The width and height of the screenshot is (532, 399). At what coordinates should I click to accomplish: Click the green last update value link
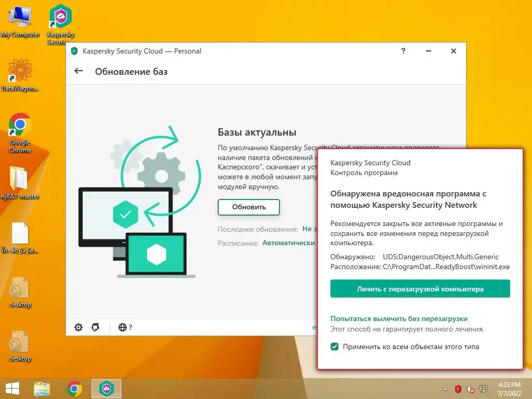310,229
